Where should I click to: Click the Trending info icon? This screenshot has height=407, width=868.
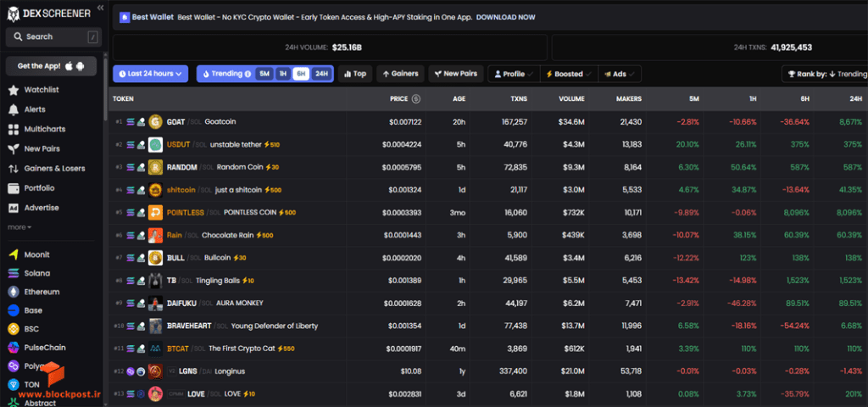pos(248,74)
